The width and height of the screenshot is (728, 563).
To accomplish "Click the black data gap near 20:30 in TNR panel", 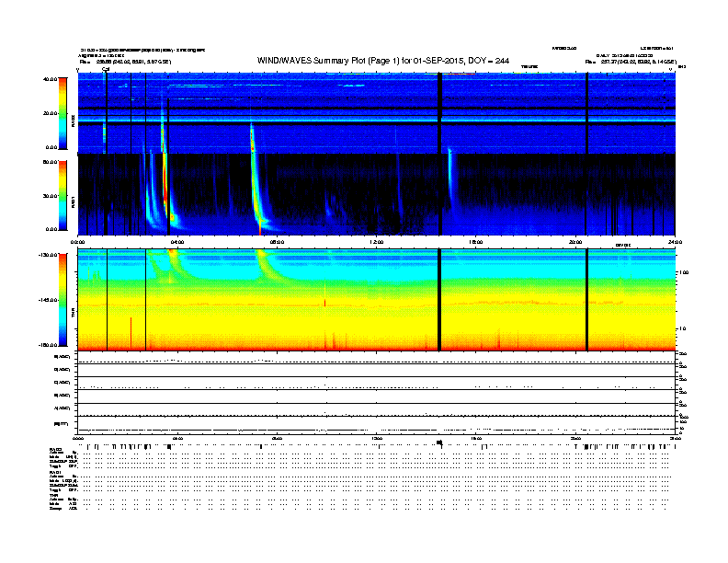I will click(x=586, y=300).
